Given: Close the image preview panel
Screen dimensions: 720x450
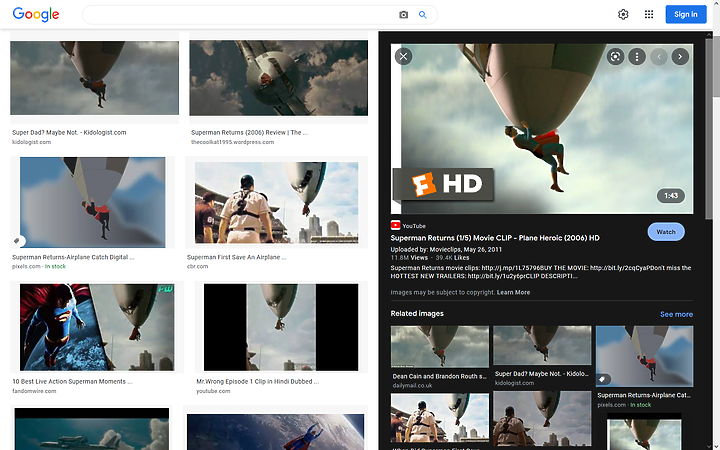Looking at the screenshot, I should pyautogui.click(x=403, y=56).
